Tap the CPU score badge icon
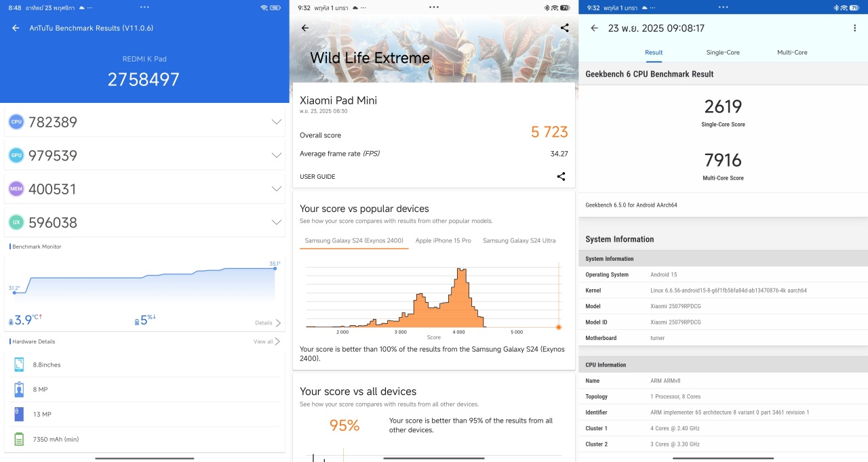The image size is (868, 462). 16,122
